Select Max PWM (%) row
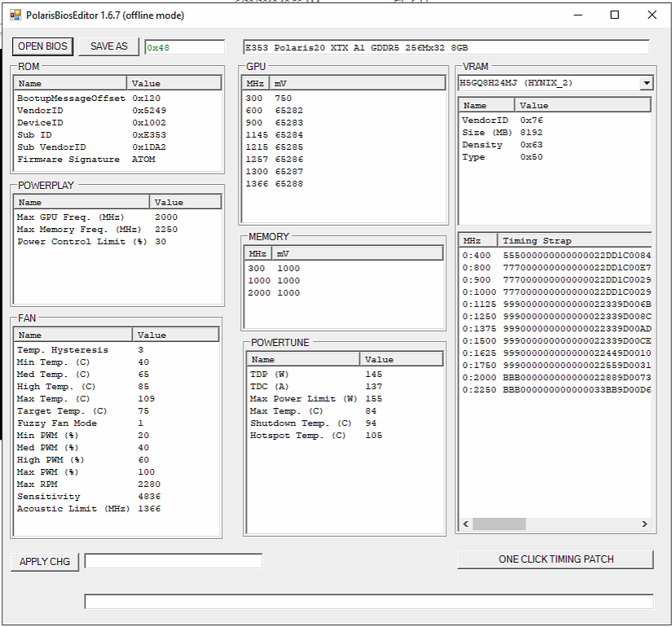The image size is (672, 627). (x=86, y=472)
